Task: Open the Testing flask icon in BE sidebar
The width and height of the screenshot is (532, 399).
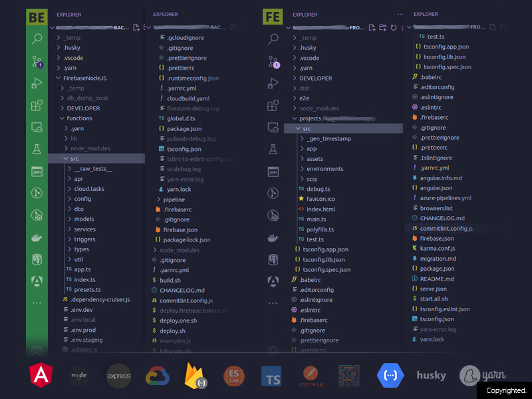Action: tap(37, 150)
